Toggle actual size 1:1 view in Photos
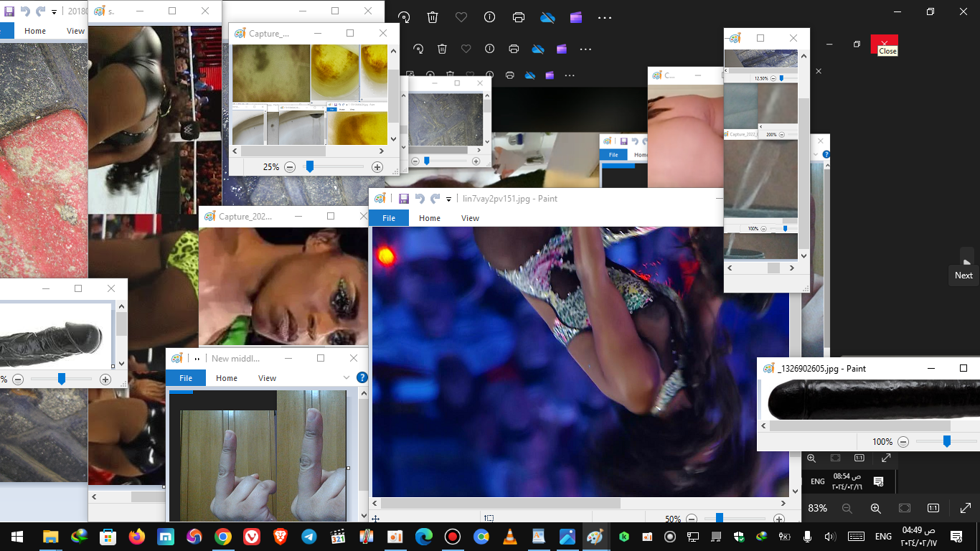Image resolution: width=980 pixels, height=551 pixels. [x=933, y=508]
